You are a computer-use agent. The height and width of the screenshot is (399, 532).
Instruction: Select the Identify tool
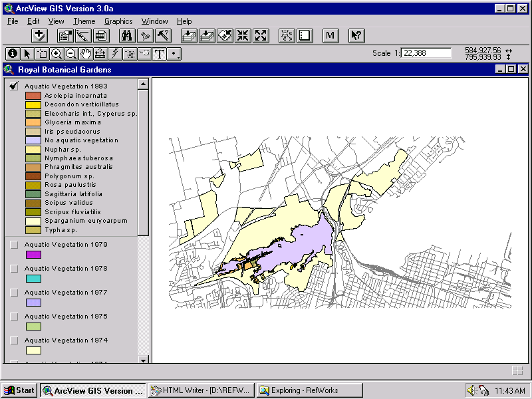tap(13, 53)
